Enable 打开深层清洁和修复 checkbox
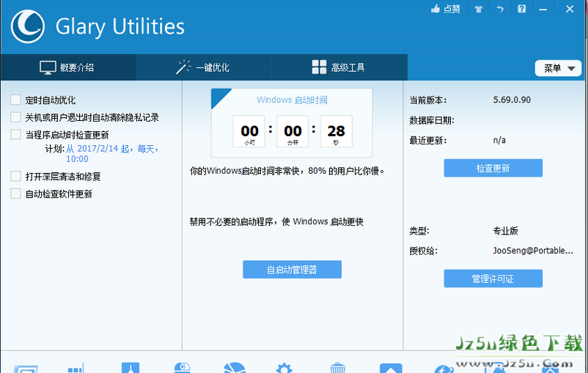Screen dimensions: 588x373 pyautogui.click(x=15, y=176)
